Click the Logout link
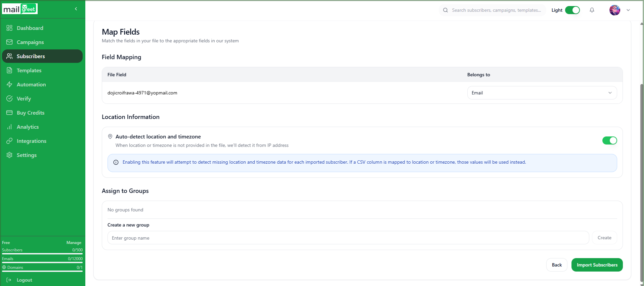 pos(24,280)
